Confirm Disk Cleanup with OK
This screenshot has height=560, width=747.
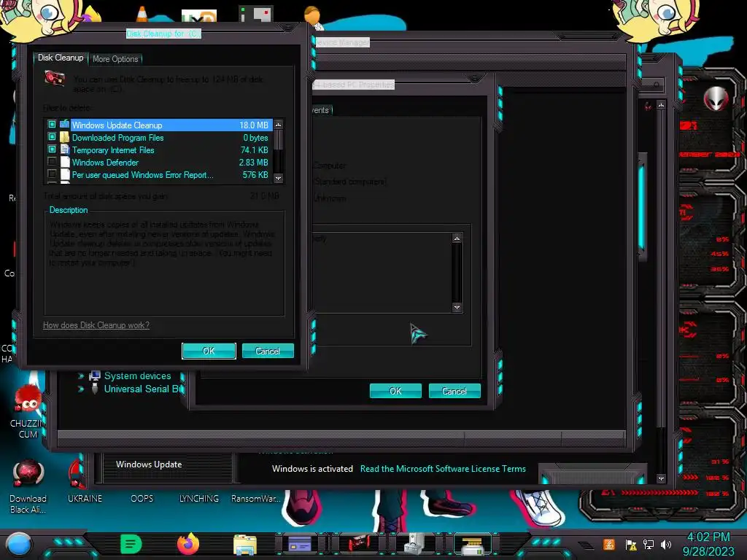tap(209, 351)
